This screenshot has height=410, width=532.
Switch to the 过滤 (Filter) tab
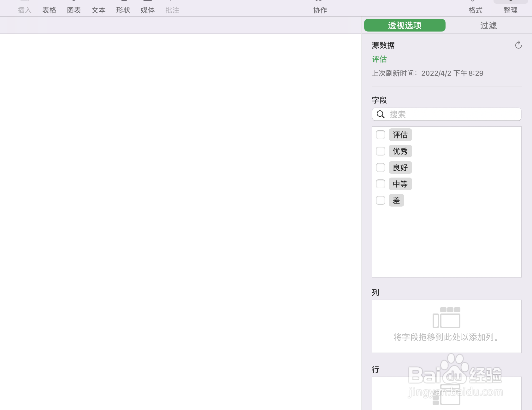[x=489, y=25]
